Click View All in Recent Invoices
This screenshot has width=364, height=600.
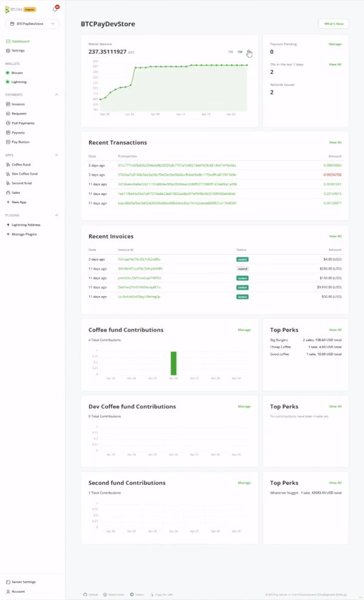pos(335,236)
